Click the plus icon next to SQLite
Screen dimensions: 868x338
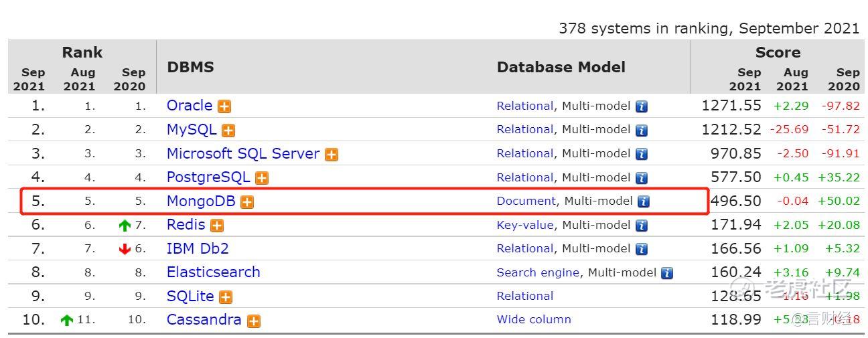(x=226, y=297)
